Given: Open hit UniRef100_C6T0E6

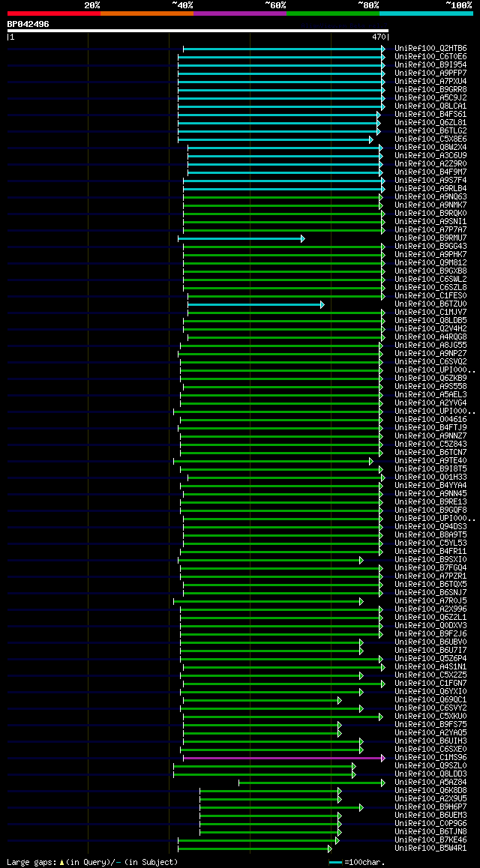Looking at the screenshot, I should point(430,57).
